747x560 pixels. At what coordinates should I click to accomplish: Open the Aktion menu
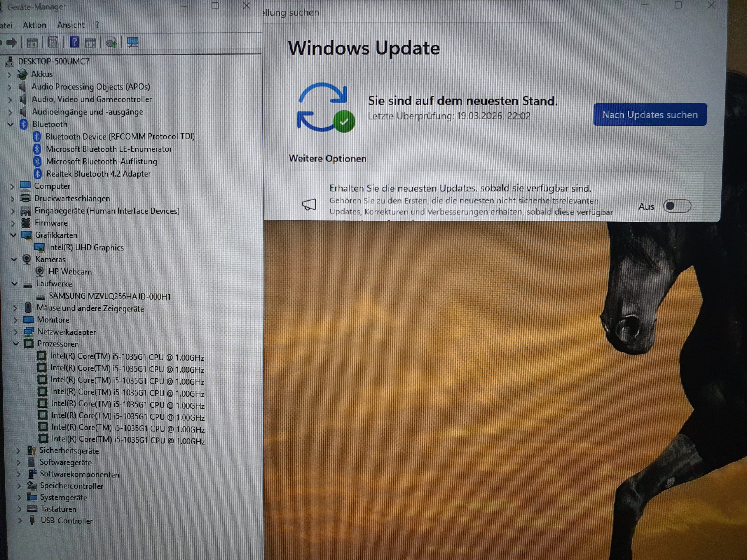[34, 25]
